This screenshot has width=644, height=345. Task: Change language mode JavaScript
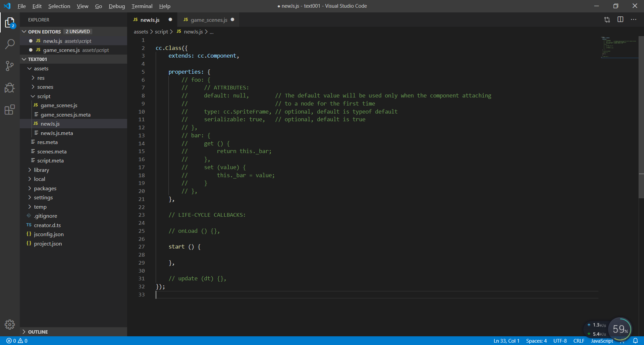tap(602, 341)
